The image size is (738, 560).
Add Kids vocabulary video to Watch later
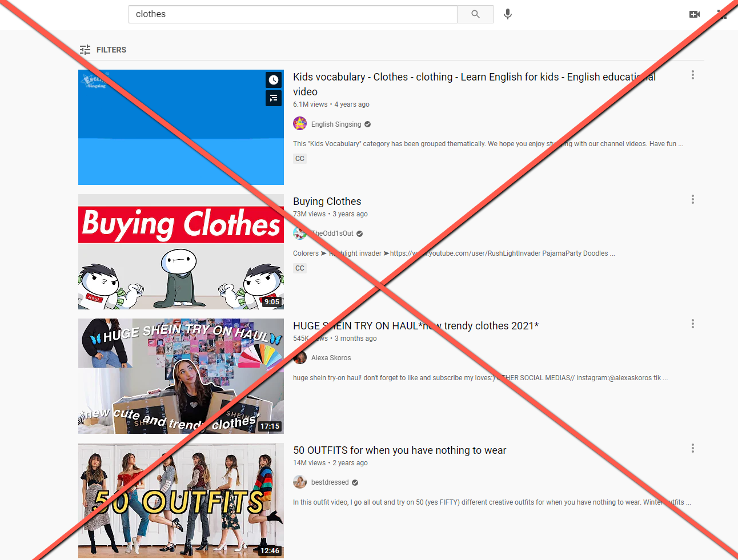click(274, 80)
